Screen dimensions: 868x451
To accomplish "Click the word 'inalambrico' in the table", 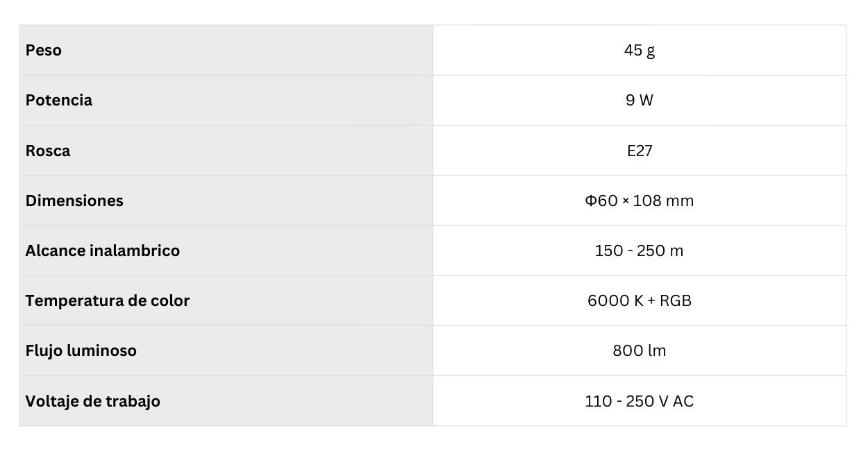I will tap(135, 250).
